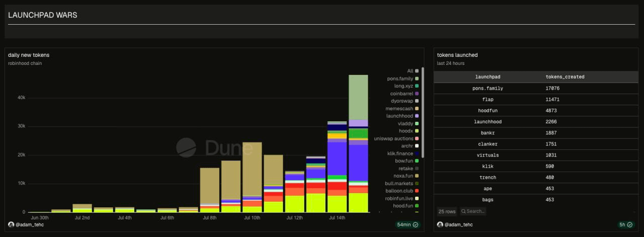Sort table by the launchpad column header
The width and height of the screenshot is (644, 237).
(x=488, y=77)
